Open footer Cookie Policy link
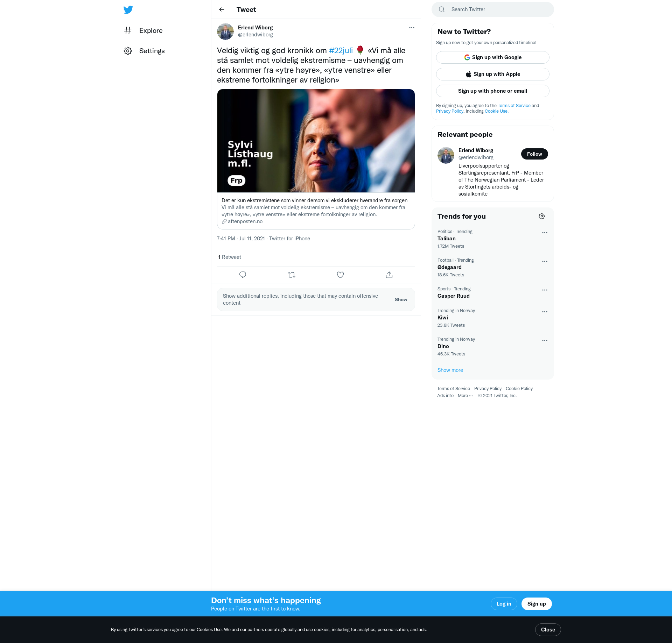The width and height of the screenshot is (672, 643). coord(519,389)
